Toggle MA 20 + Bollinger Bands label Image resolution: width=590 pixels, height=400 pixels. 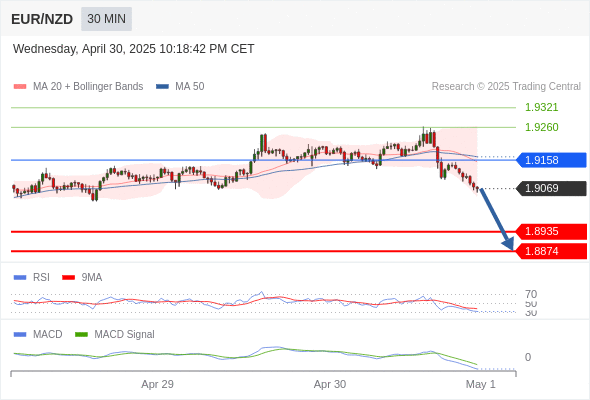pos(88,87)
